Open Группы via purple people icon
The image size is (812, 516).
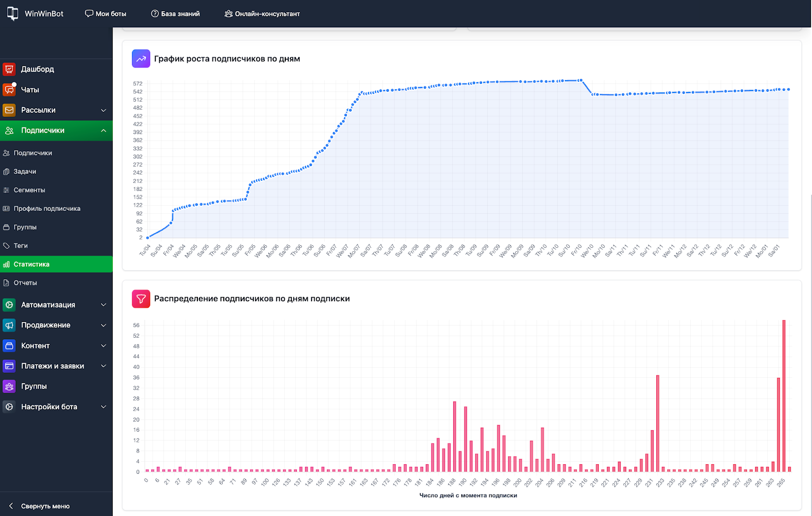(x=9, y=386)
